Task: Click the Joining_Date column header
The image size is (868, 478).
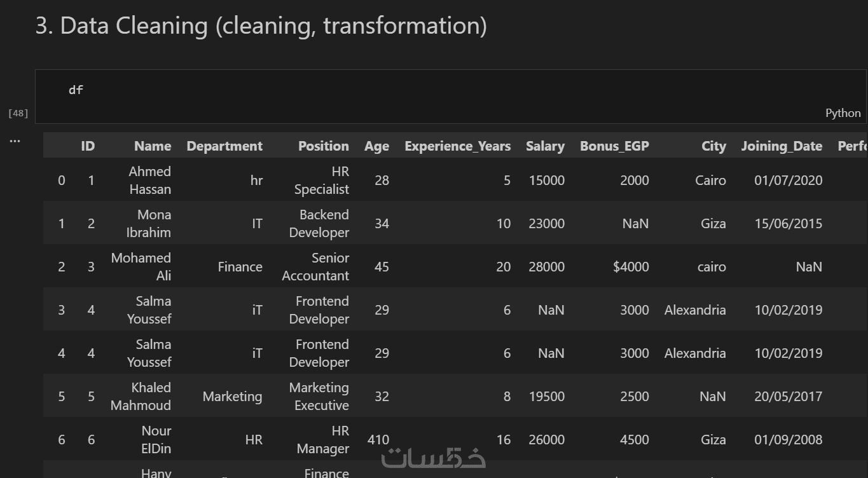Action: tap(782, 146)
